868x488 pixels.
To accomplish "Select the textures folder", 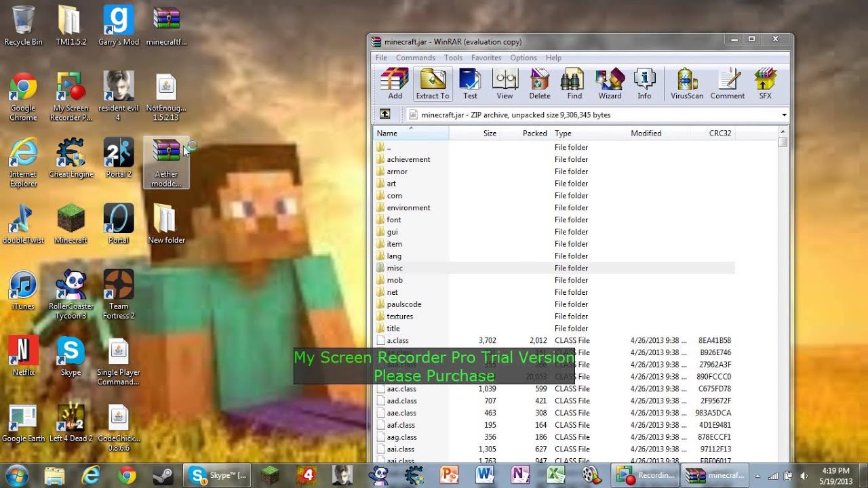I will pyautogui.click(x=399, y=317).
